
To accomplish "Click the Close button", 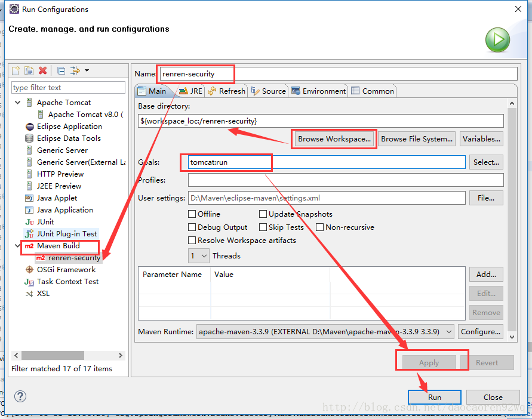I will pos(493,398).
